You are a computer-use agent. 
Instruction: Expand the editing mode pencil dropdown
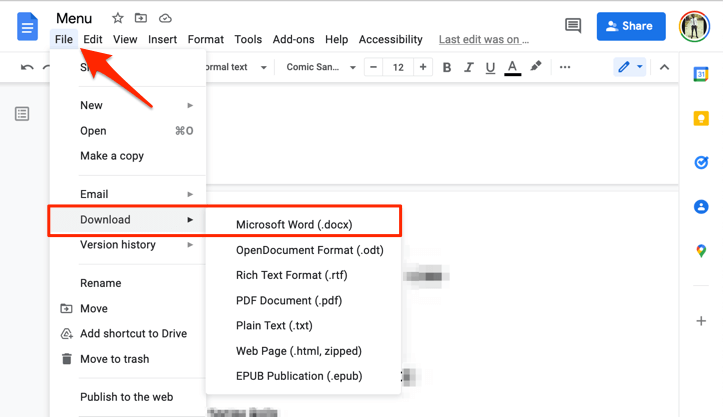coord(630,68)
